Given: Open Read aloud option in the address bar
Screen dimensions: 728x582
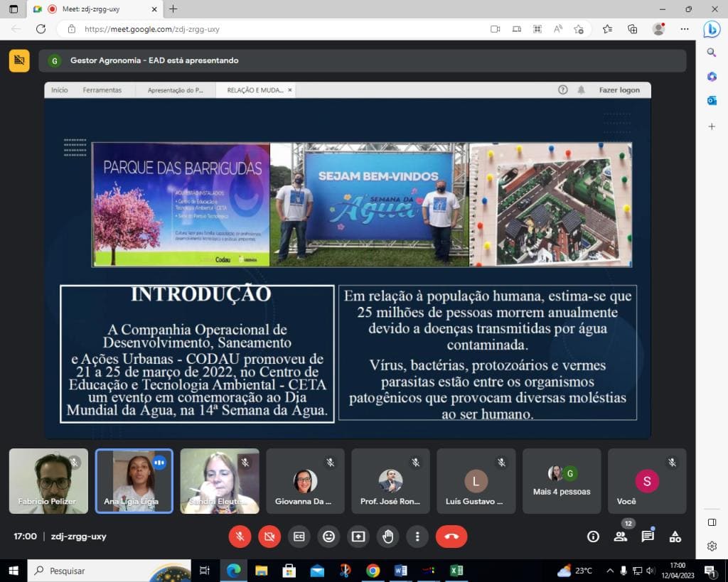Looking at the screenshot, I should [557, 29].
